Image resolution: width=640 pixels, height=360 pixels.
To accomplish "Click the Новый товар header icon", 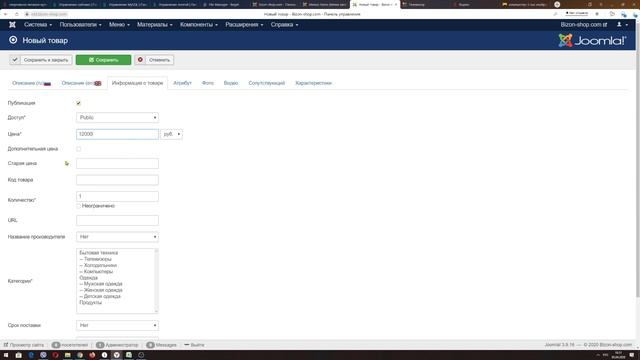I will 13,40.
